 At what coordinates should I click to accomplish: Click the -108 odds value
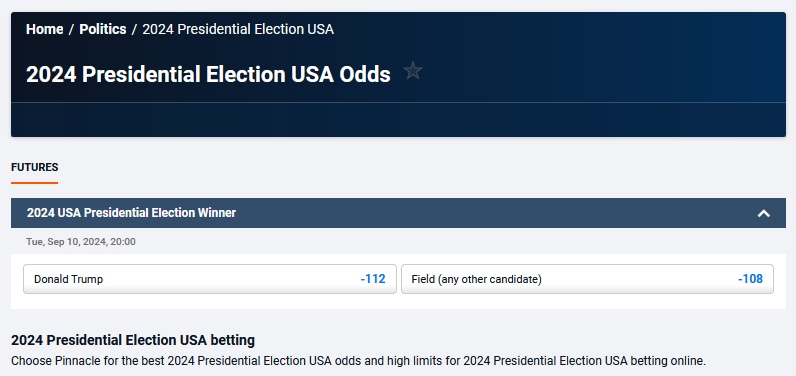coord(750,279)
